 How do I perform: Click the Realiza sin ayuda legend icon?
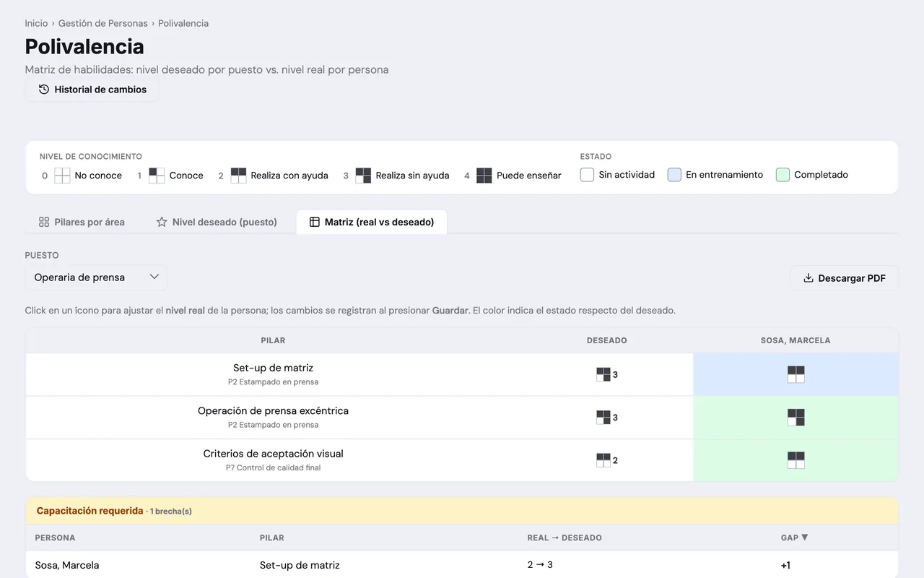(x=363, y=176)
